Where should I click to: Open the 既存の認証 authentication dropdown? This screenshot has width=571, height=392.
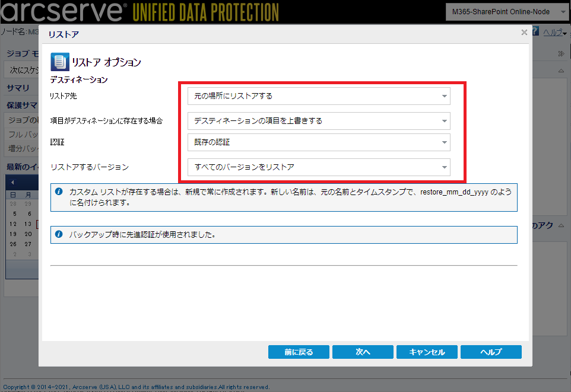coord(319,142)
